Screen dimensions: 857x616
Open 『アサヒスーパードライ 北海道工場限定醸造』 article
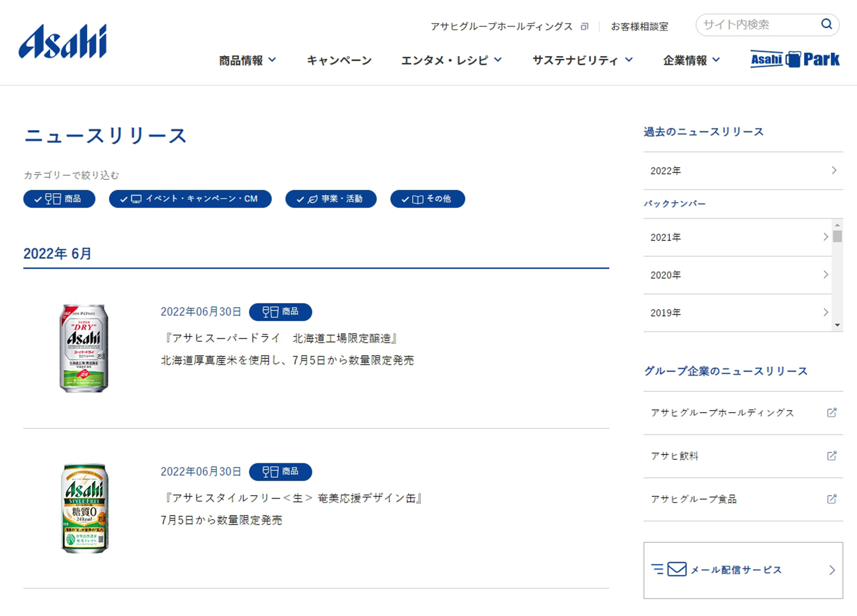point(280,338)
